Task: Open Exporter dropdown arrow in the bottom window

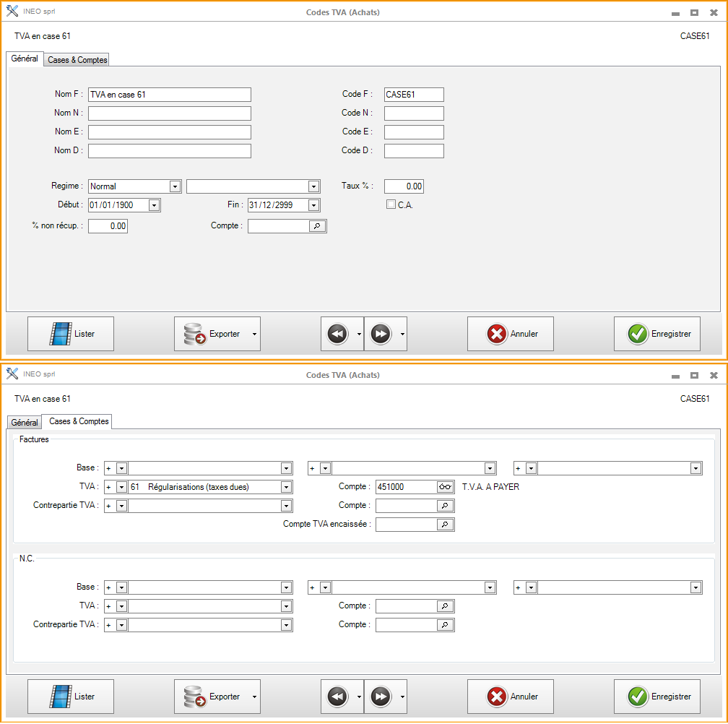Action: 253,697
